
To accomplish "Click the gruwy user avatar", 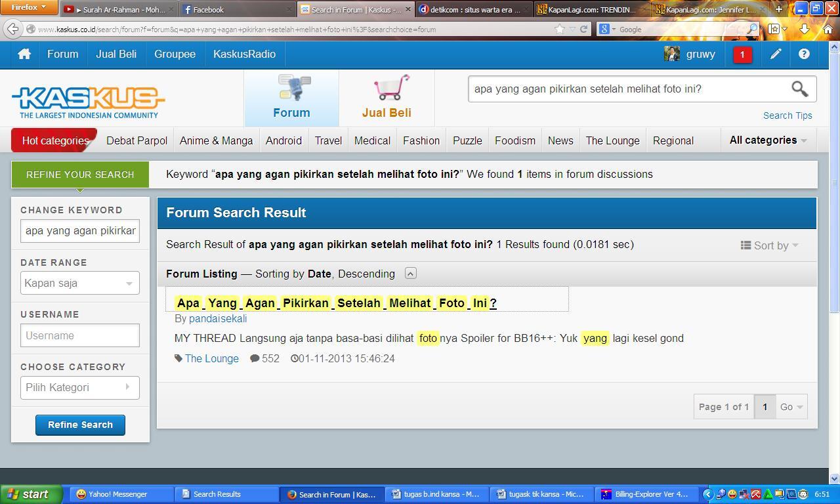I will 671,54.
